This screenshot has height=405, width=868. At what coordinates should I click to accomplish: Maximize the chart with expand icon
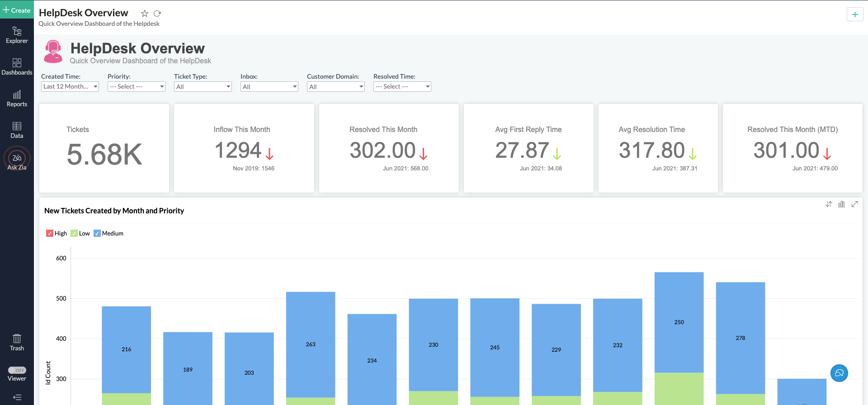[x=854, y=204]
